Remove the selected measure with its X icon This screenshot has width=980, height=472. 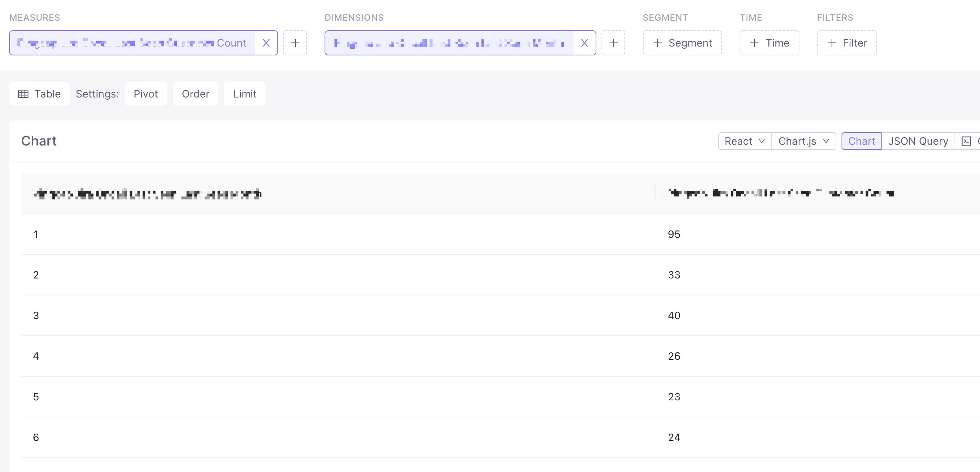pyautogui.click(x=266, y=42)
